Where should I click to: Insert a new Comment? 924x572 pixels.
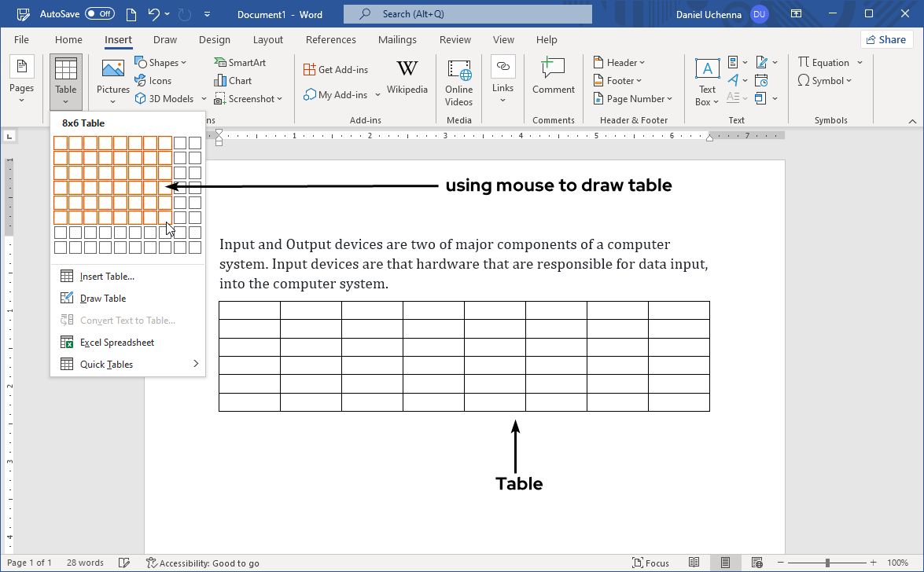click(553, 79)
